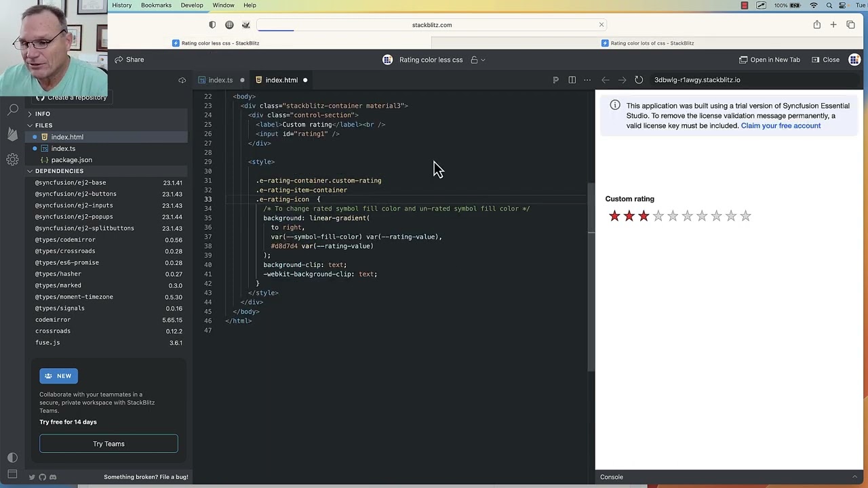
Task: Set rating to the tenth star
Action: [745, 216]
